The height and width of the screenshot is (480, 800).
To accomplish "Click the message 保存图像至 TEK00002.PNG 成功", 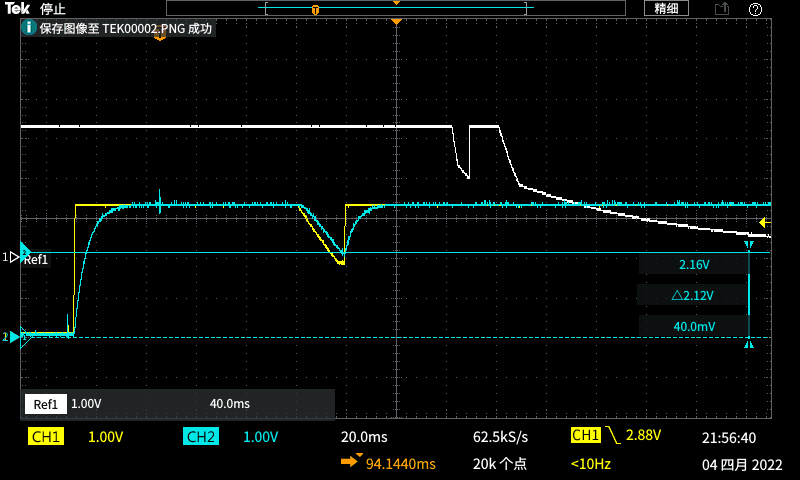I will pos(126,29).
